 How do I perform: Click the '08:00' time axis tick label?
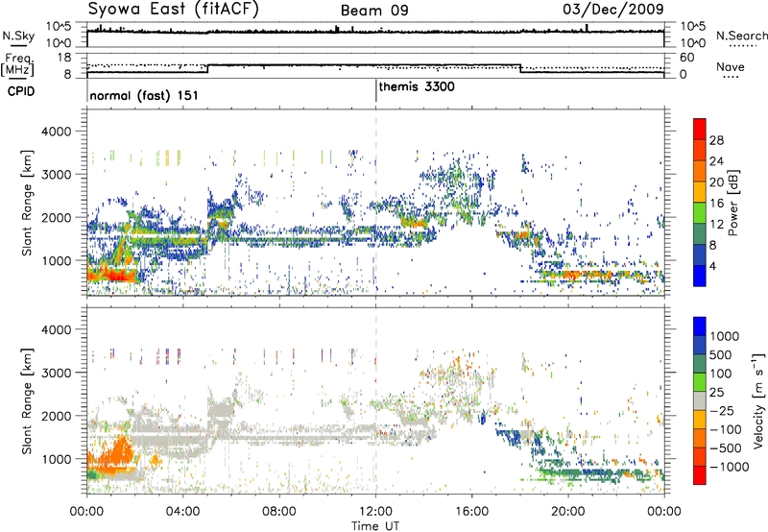279,512
